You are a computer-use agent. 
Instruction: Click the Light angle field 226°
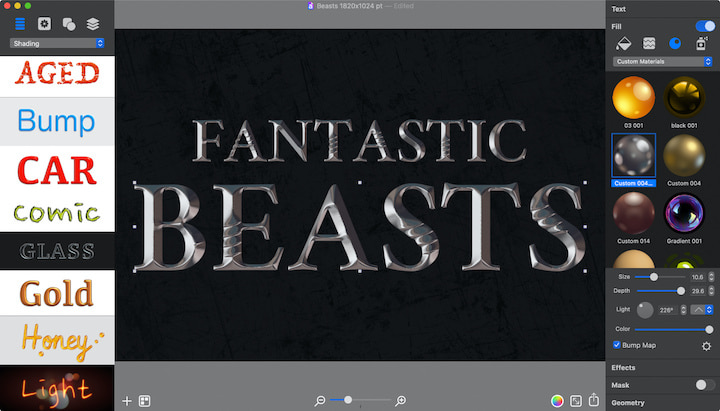click(668, 310)
